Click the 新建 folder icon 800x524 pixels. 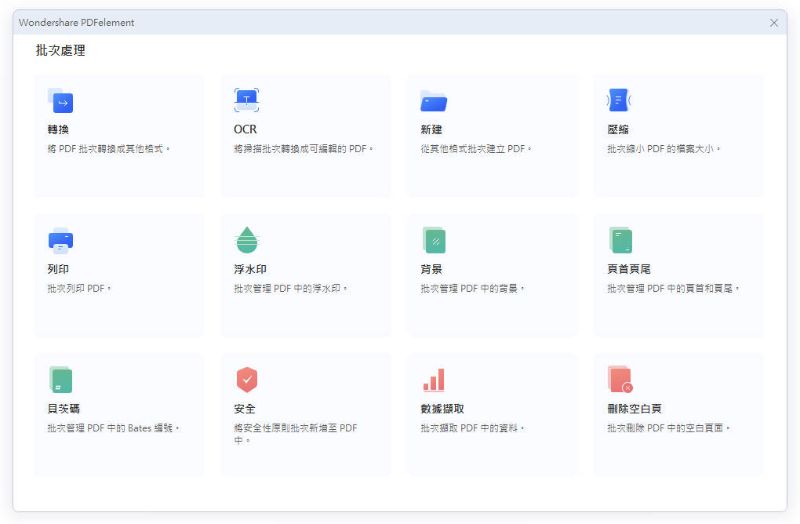pos(433,101)
